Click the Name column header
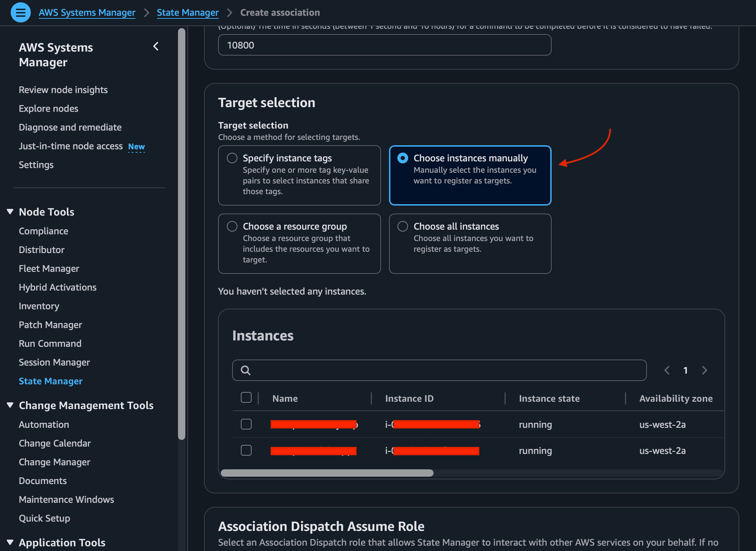Viewport: 756px width, 551px height. [x=285, y=398]
